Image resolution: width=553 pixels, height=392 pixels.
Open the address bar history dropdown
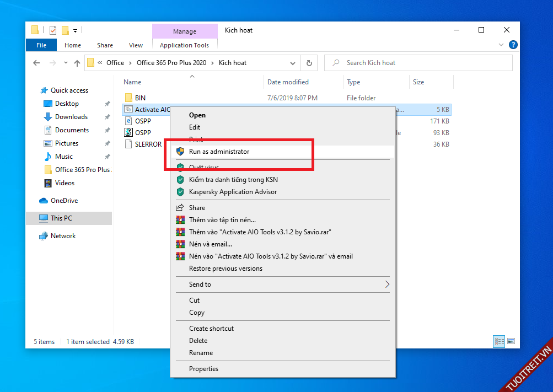tap(297, 63)
